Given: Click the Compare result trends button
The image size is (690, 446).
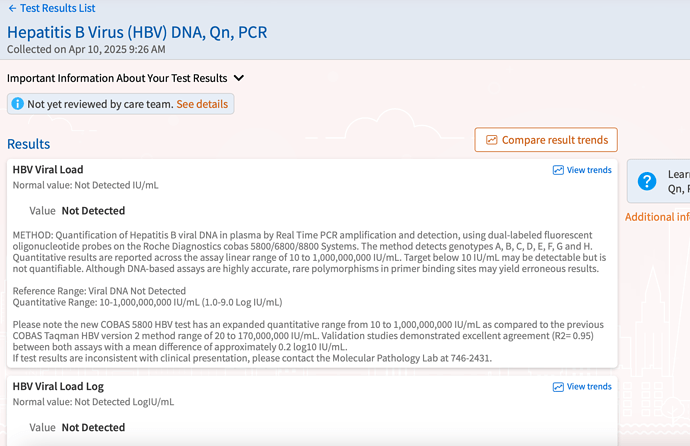Looking at the screenshot, I should click(x=546, y=140).
